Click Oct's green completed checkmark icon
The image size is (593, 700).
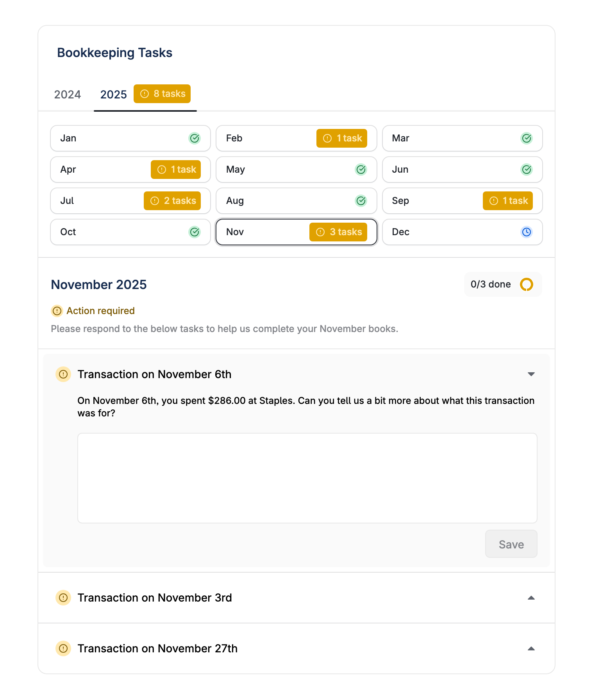[195, 232]
